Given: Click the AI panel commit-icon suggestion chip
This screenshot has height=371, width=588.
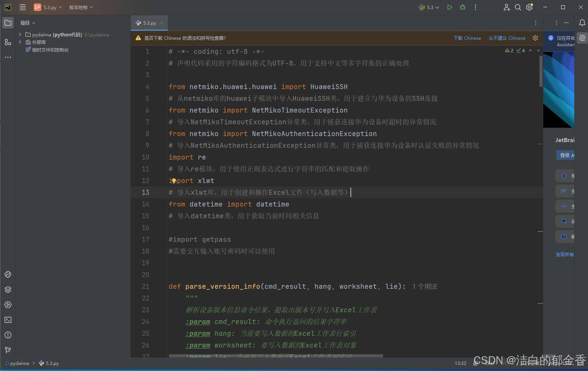Looking at the screenshot, I should [x=565, y=206].
